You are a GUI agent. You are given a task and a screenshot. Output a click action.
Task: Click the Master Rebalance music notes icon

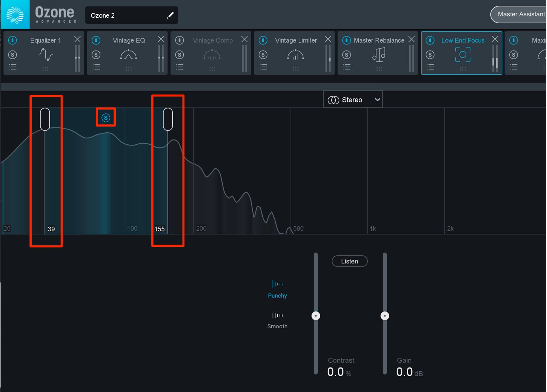point(379,55)
